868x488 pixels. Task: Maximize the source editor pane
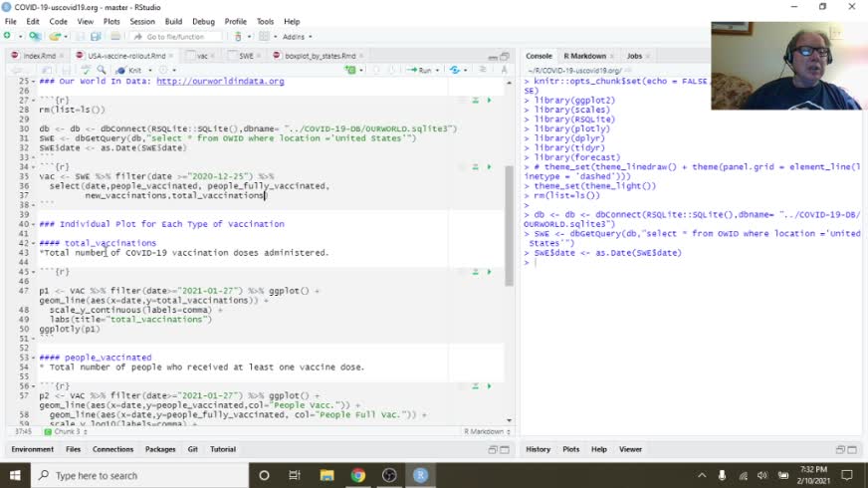[x=505, y=57]
